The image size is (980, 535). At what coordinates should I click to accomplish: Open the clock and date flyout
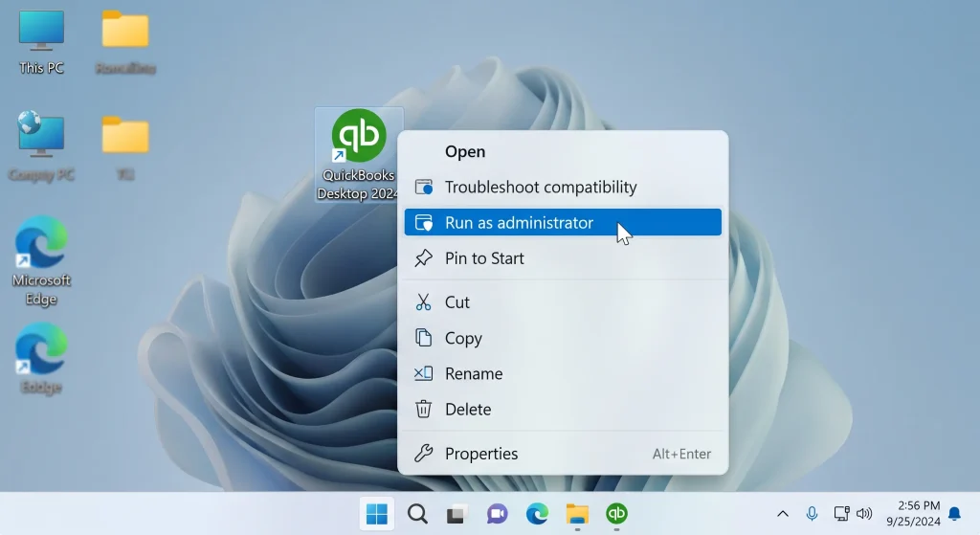point(914,513)
